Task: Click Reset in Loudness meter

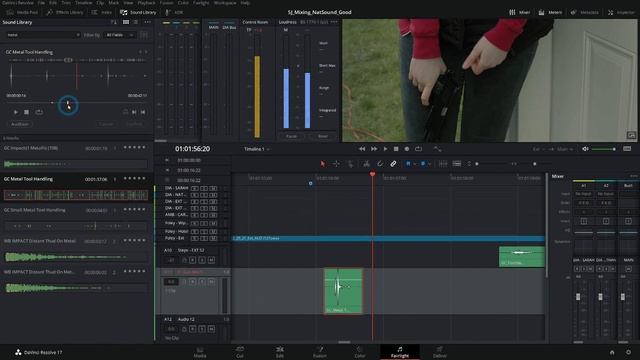Action: [x=323, y=136]
